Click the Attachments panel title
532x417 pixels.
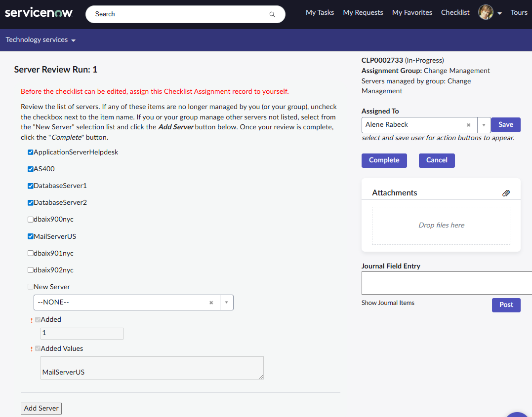pos(394,192)
